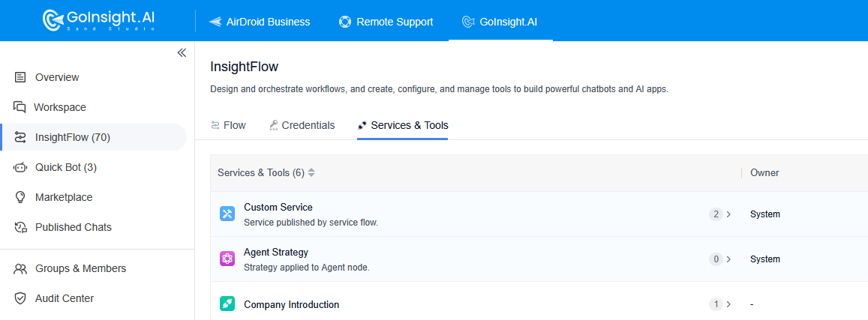
Task: Expand the Custom Service row chevron
Action: pos(728,214)
